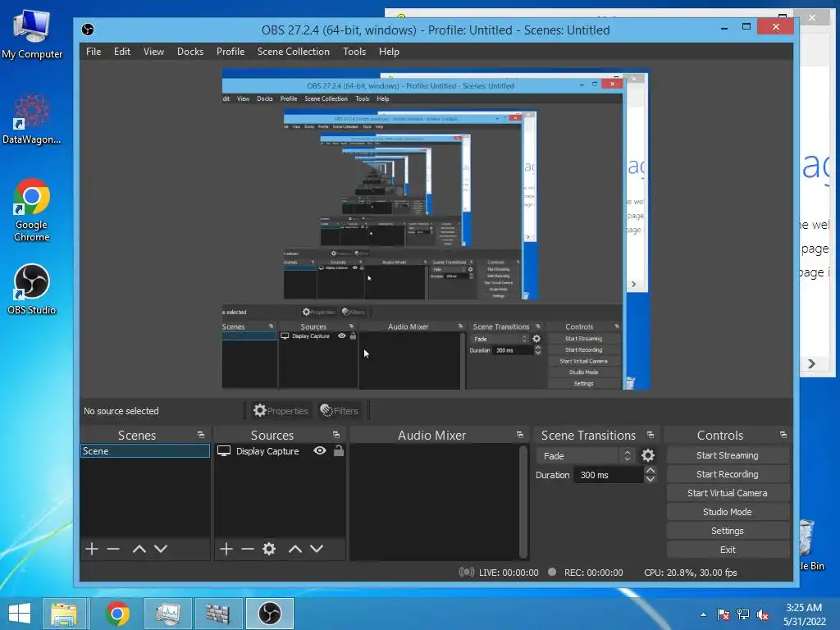Open source properties gear in Sources panel

coord(269,549)
